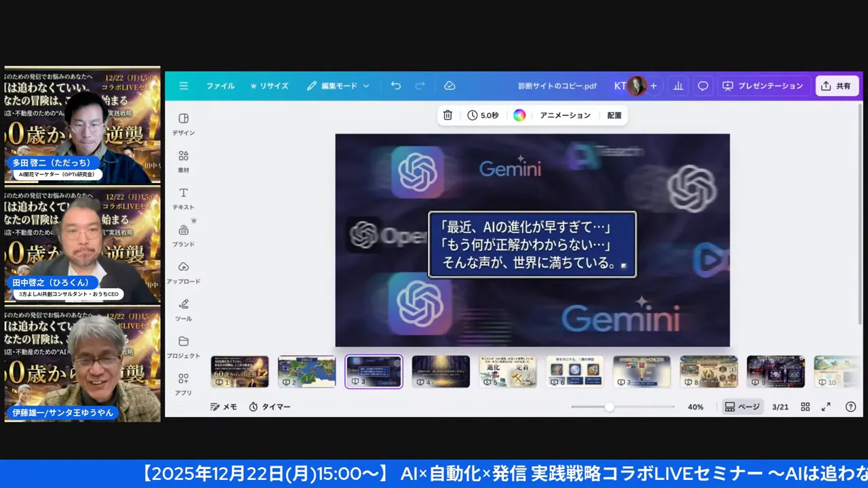Screen dimensions: 868x488
Task: Open the テキスト (Text) panel
Action: [182, 198]
